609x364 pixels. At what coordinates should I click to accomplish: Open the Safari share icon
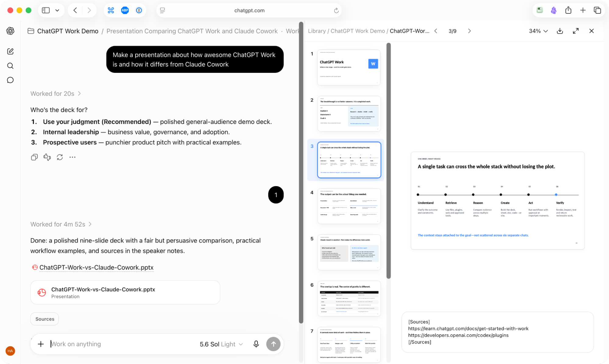click(x=568, y=10)
